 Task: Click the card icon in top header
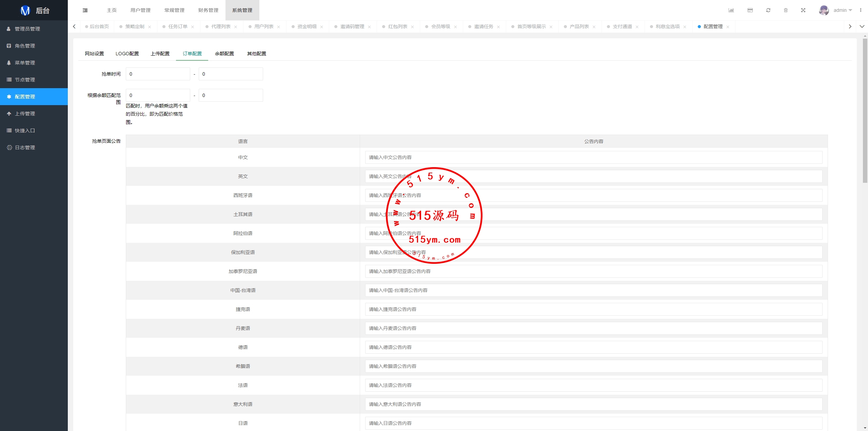pos(750,10)
